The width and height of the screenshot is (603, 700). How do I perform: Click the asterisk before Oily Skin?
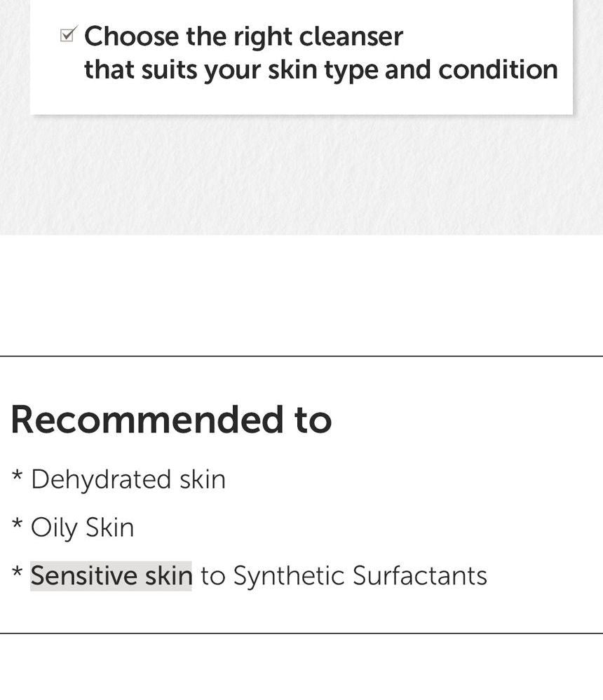pyautogui.click(x=18, y=526)
